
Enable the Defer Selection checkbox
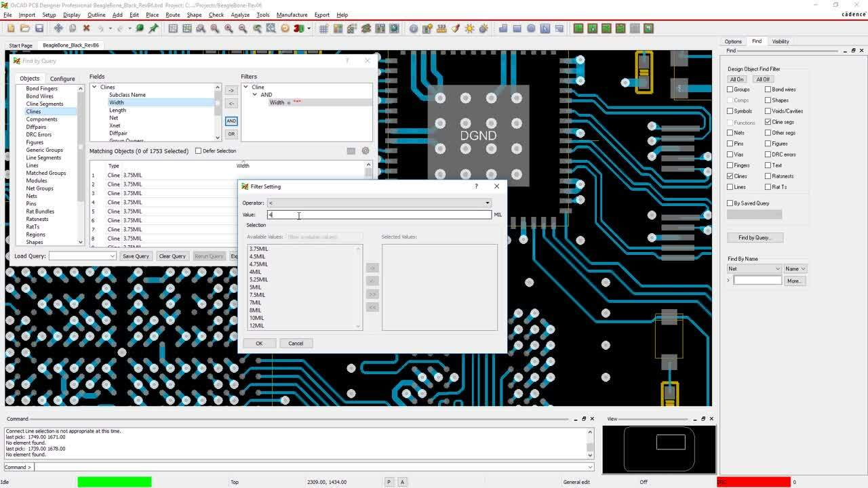pyautogui.click(x=199, y=151)
